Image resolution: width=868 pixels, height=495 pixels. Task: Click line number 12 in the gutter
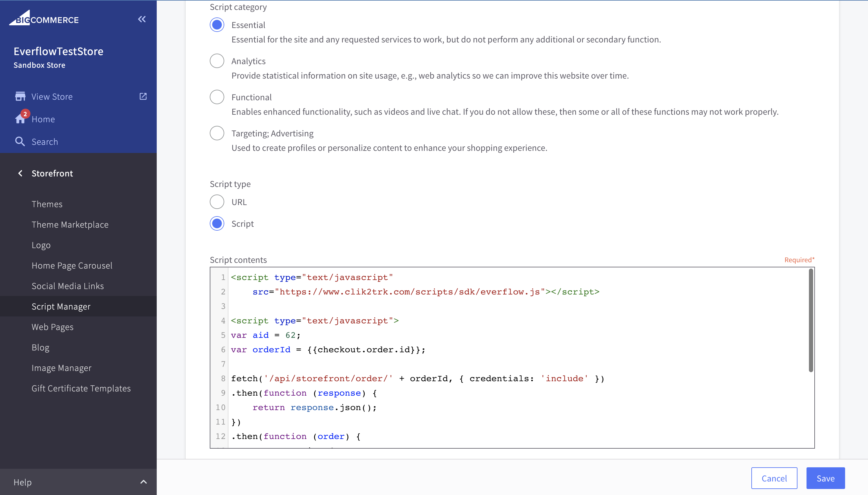coord(221,436)
